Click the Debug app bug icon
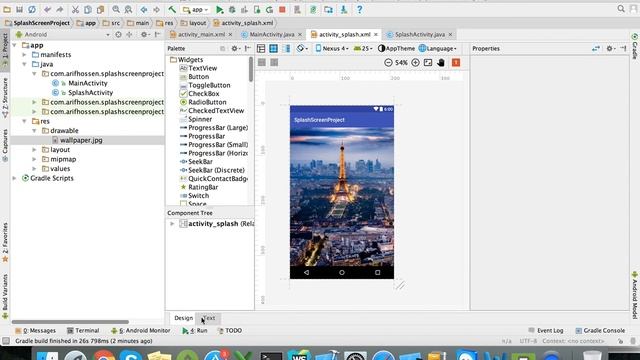 (x=232, y=9)
